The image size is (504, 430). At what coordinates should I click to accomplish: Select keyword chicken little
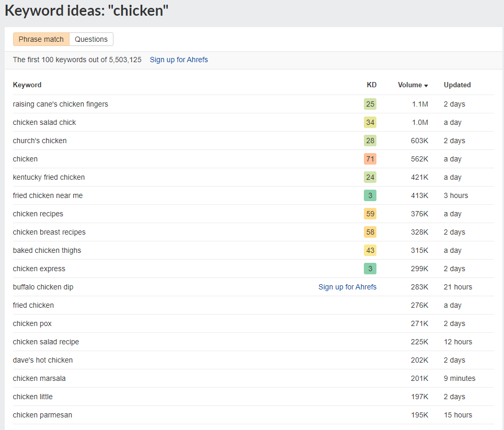point(33,397)
